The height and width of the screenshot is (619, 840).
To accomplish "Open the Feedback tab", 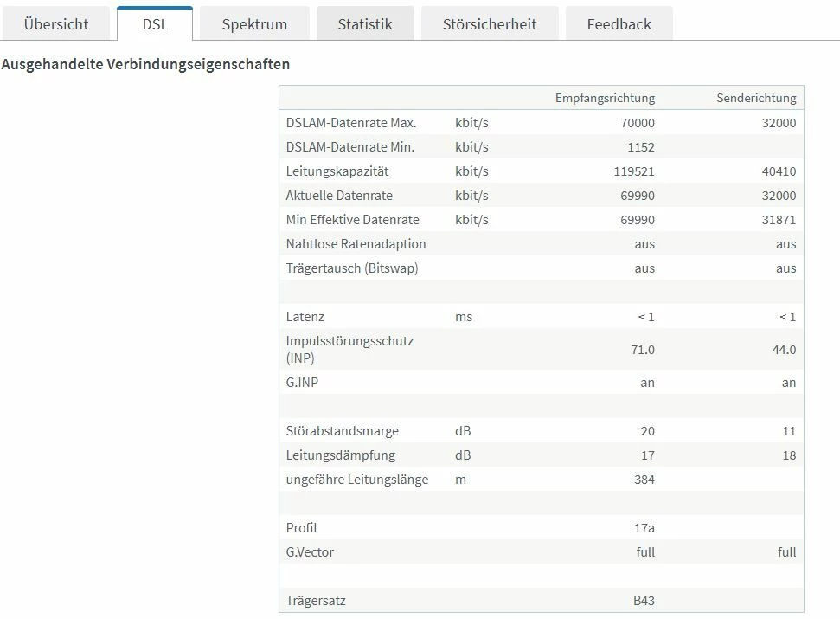I will 619,24.
